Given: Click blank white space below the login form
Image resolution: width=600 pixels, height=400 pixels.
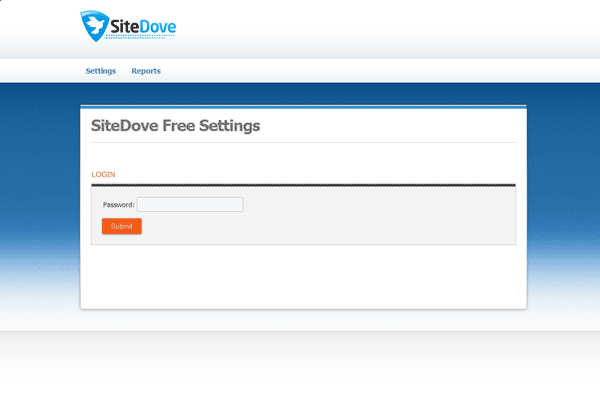Looking at the screenshot, I should 303,275.
